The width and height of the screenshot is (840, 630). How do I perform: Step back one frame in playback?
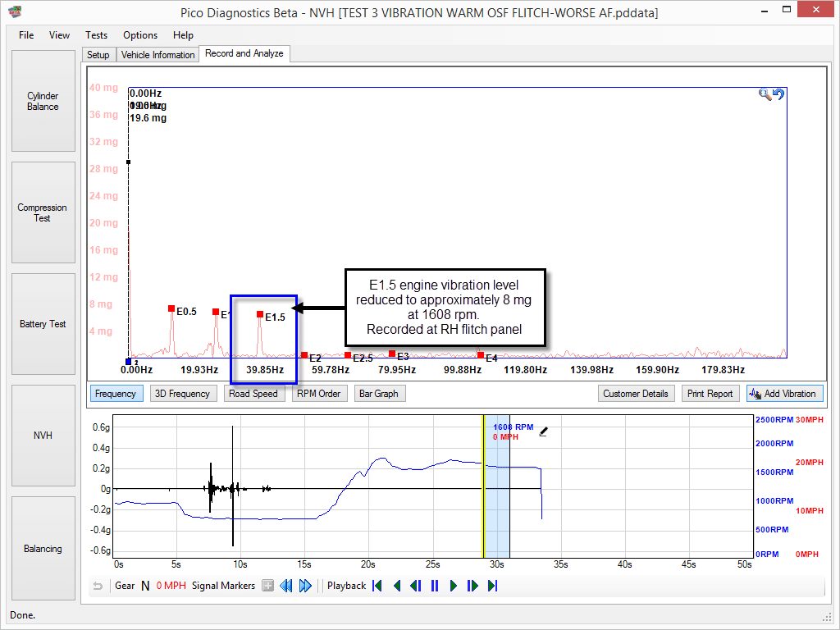416,586
